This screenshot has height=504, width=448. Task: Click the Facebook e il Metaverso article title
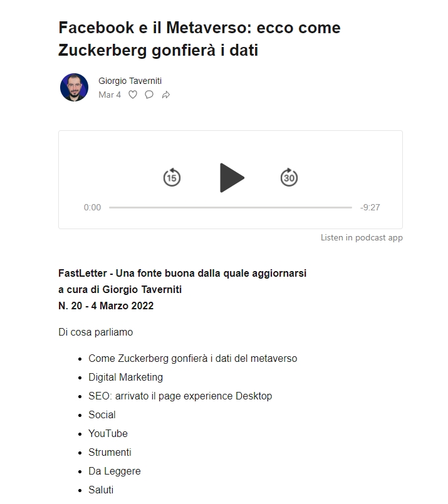(x=199, y=39)
